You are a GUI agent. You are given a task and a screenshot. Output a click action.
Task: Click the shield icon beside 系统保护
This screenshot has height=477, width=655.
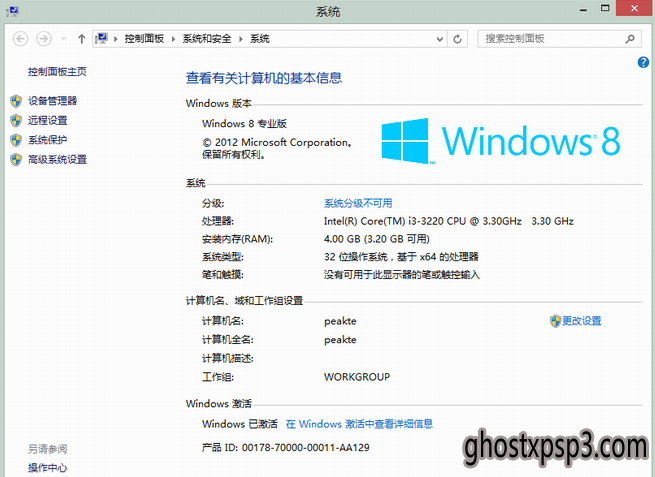[x=16, y=140]
